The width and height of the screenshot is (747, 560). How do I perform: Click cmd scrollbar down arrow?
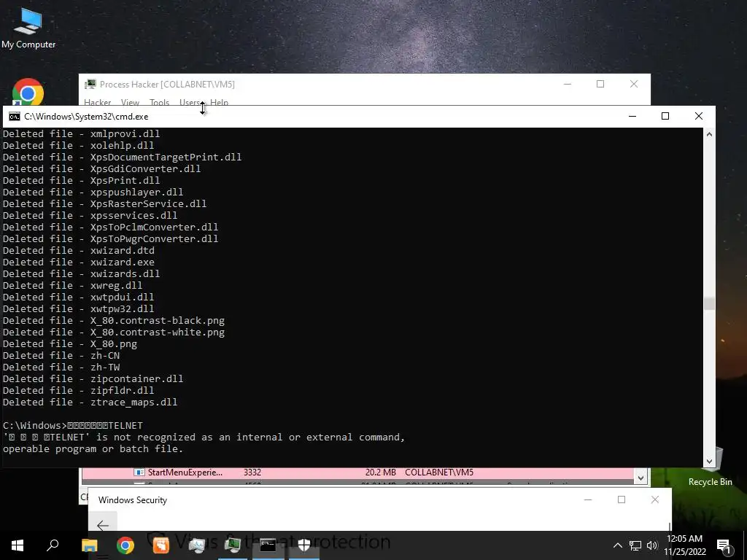[x=709, y=461]
